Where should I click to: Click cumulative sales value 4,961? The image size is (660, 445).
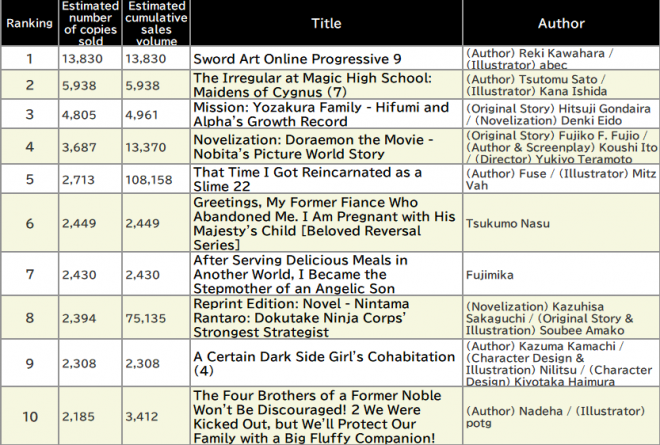141,115
